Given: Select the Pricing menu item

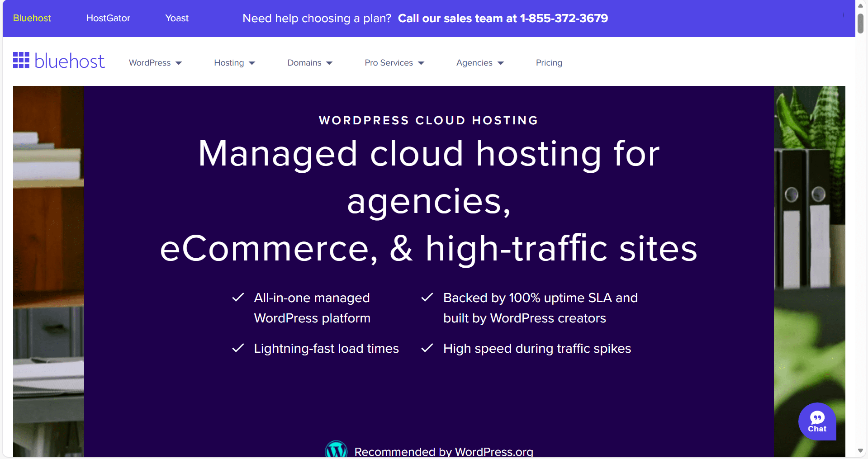Looking at the screenshot, I should (x=549, y=62).
